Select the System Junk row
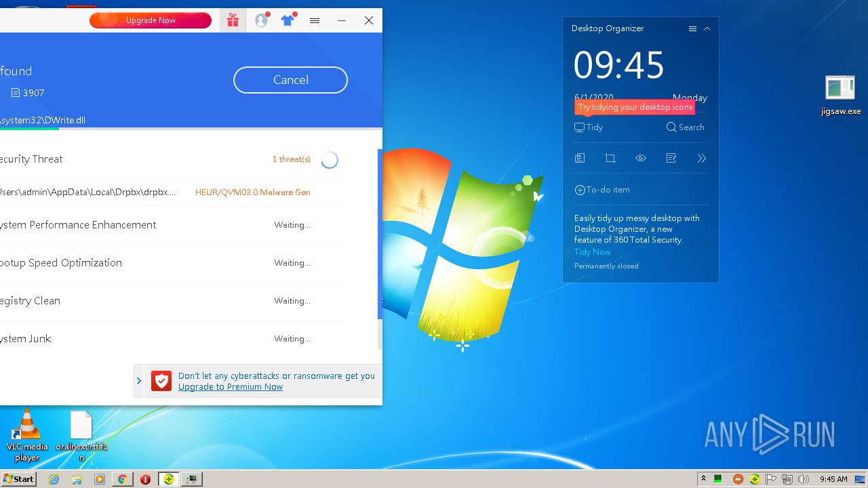Image resolution: width=868 pixels, height=488 pixels. point(174,339)
